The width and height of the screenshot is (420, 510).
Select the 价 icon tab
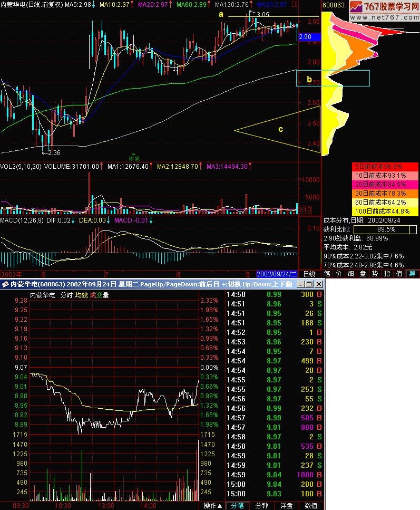tap(339, 274)
